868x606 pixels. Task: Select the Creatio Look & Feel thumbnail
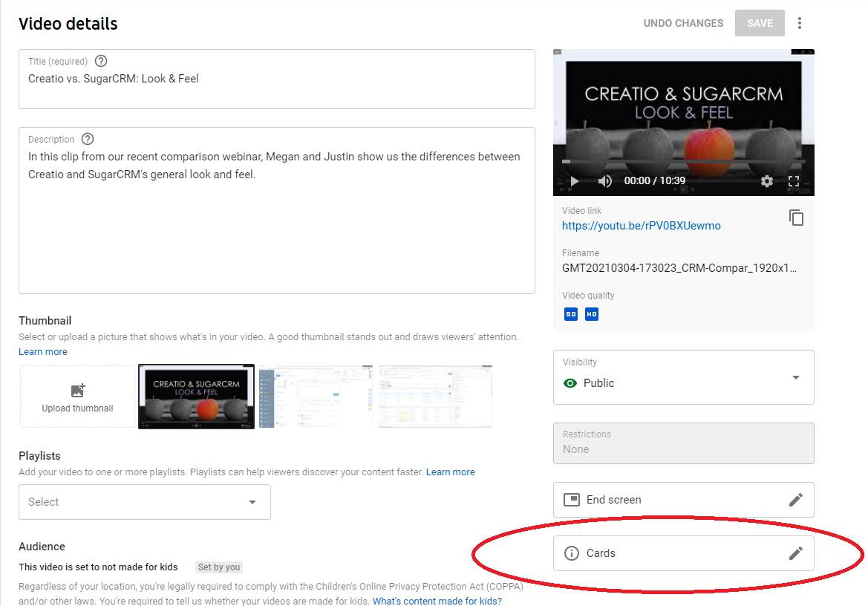tap(196, 396)
